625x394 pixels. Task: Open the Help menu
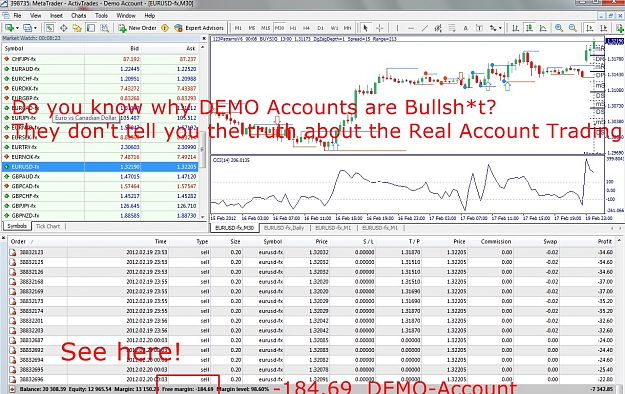pyautogui.click(x=149, y=16)
